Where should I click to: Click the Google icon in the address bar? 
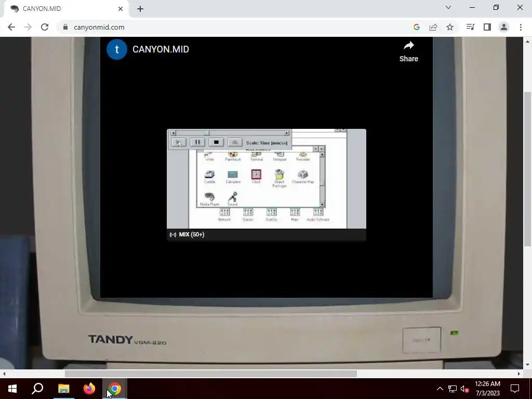tap(416, 27)
